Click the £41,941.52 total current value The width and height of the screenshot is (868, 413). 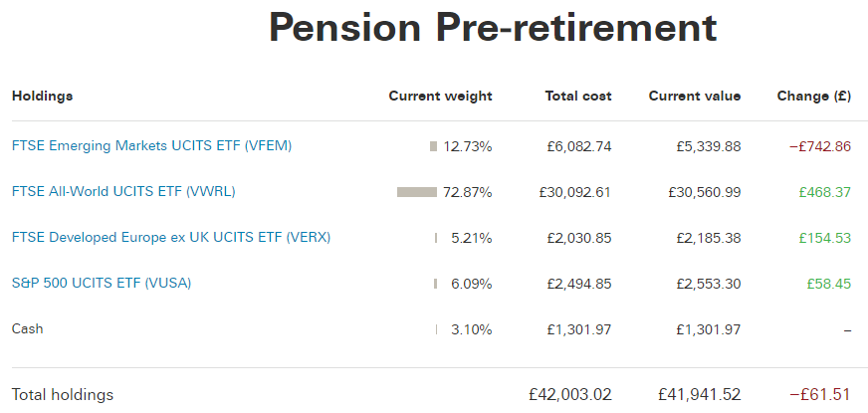pos(699,395)
